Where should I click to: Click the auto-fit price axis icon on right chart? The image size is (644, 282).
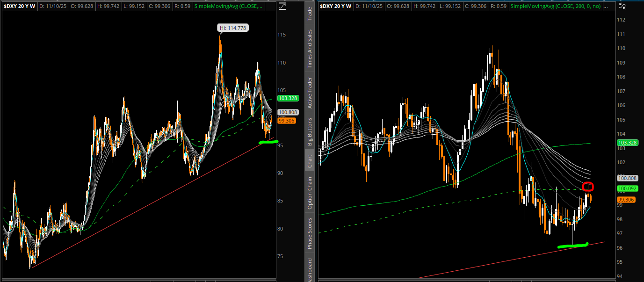click(x=622, y=6)
